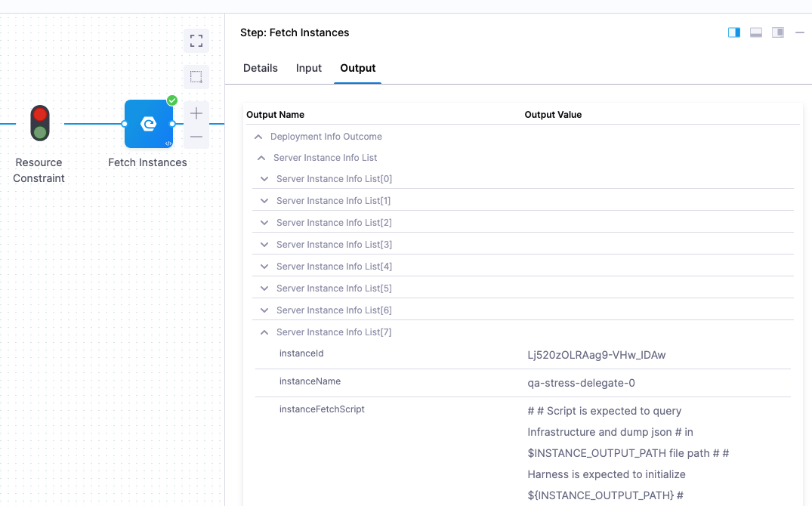This screenshot has height=506, width=812.
Task: Open the Details tab
Action: tap(261, 68)
